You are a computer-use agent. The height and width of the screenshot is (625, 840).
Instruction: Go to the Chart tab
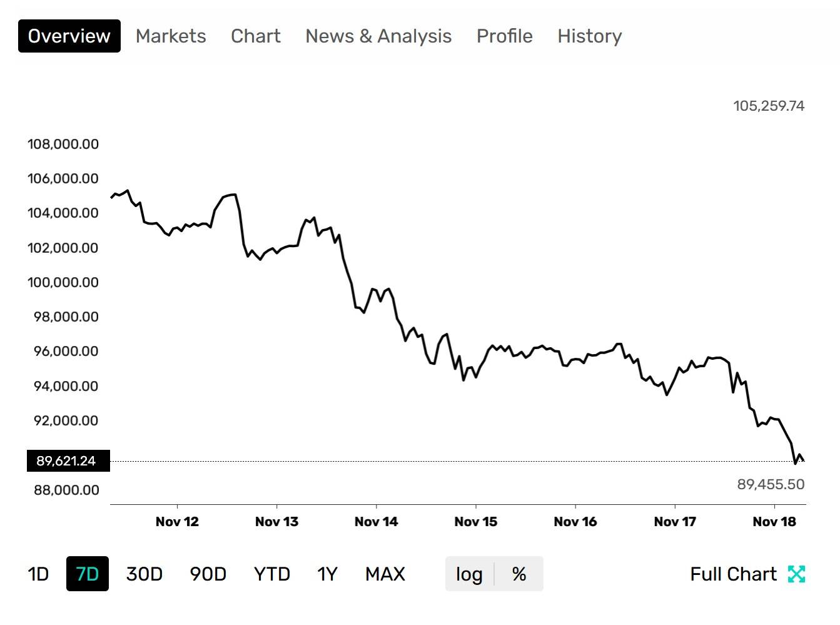pyautogui.click(x=256, y=36)
